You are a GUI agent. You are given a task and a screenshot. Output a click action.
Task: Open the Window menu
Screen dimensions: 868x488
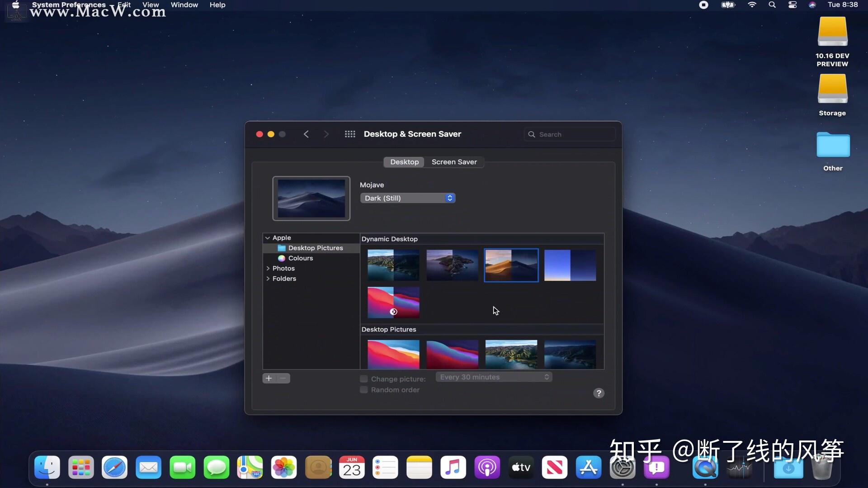[x=184, y=5]
